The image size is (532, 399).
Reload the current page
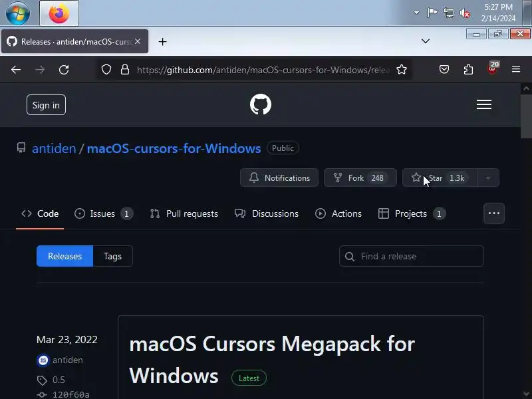(64, 70)
